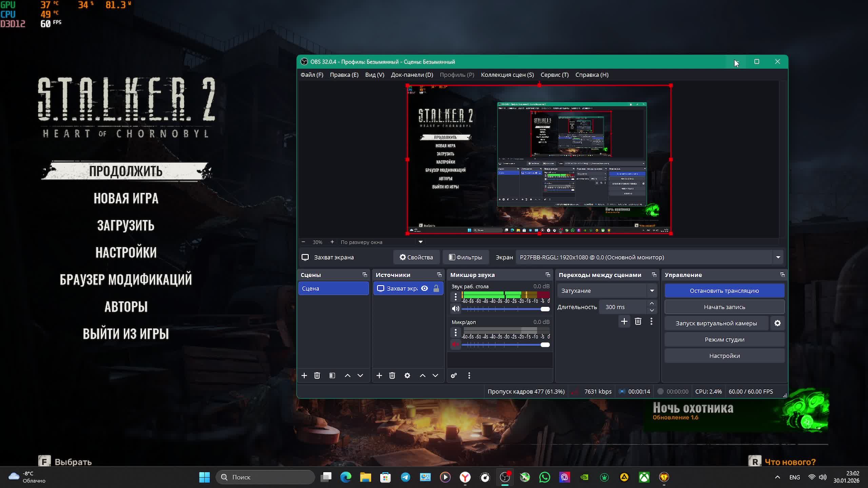Screen dimensions: 868x488
Task: Expand preview scaling По размеру окна dropdown
Action: (420, 242)
